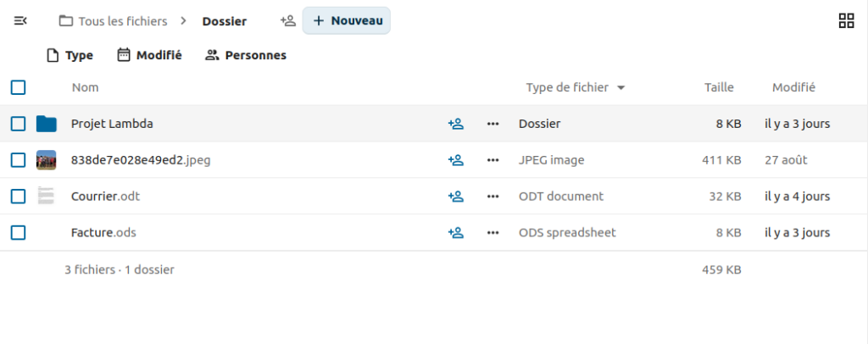Go to Tous les fichiers breadcrumb
The width and height of the screenshot is (868, 344).
point(113,21)
